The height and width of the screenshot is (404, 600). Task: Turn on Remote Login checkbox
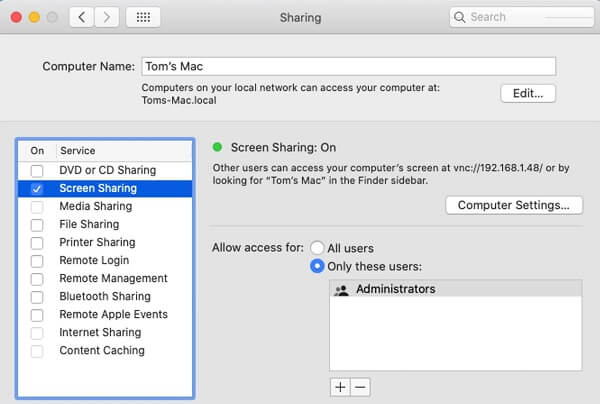pos(37,260)
